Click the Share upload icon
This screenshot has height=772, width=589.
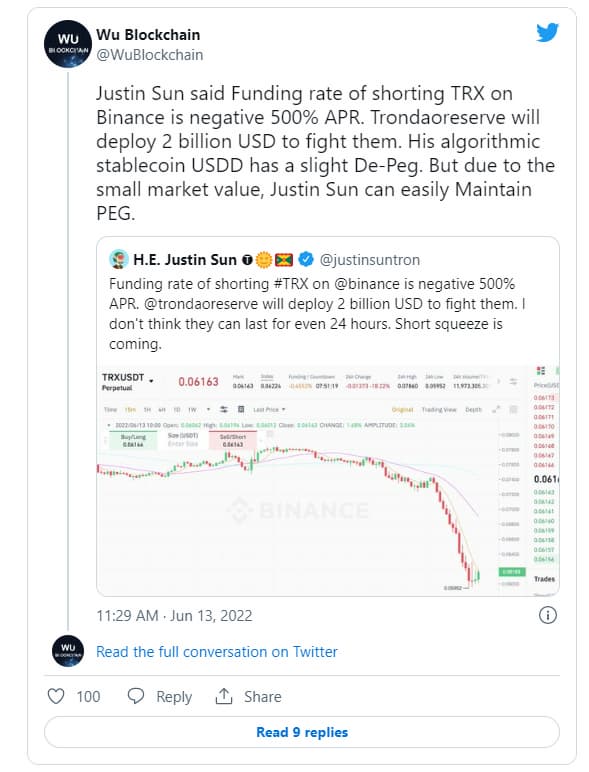tap(224, 696)
